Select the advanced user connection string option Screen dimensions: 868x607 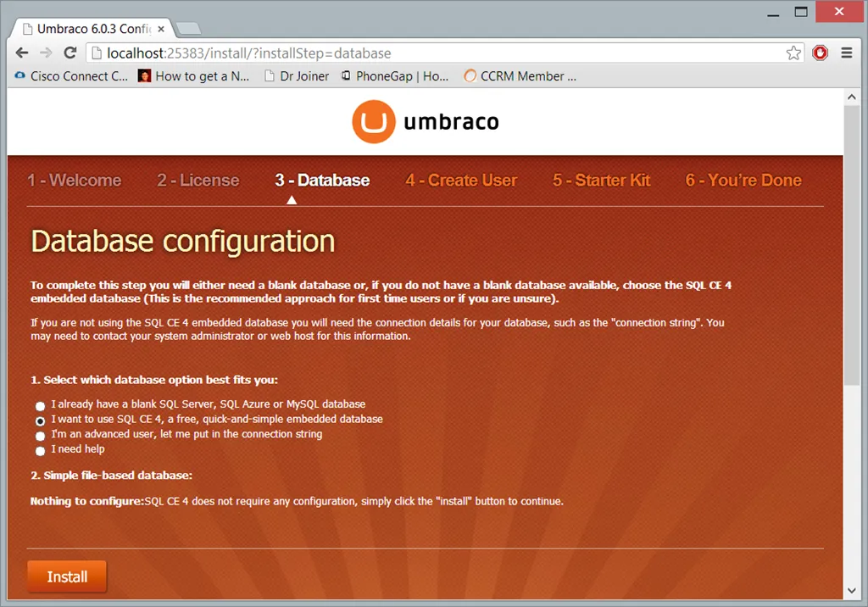coord(41,436)
